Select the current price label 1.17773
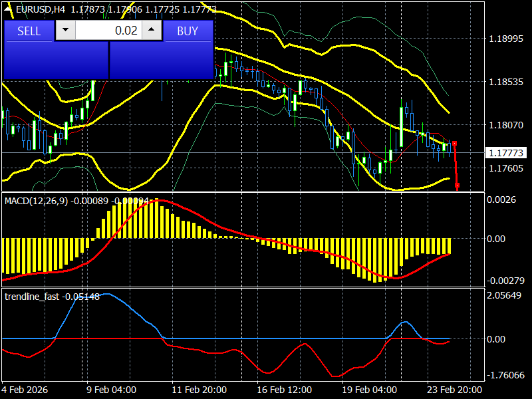 [506, 153]
